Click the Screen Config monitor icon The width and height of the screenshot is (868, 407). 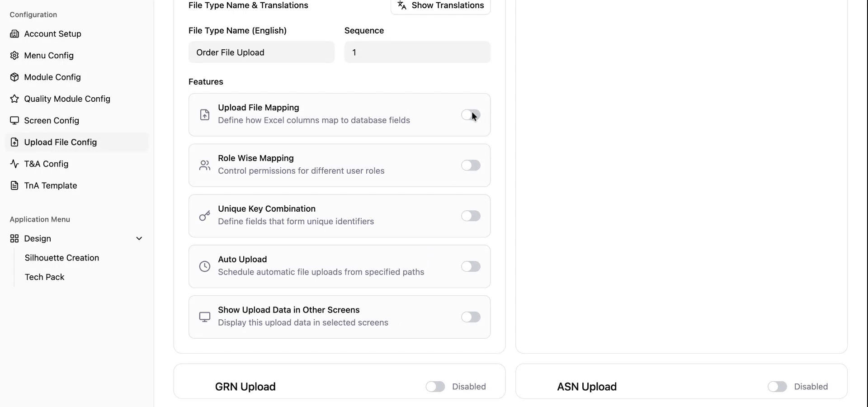(15, 120)
